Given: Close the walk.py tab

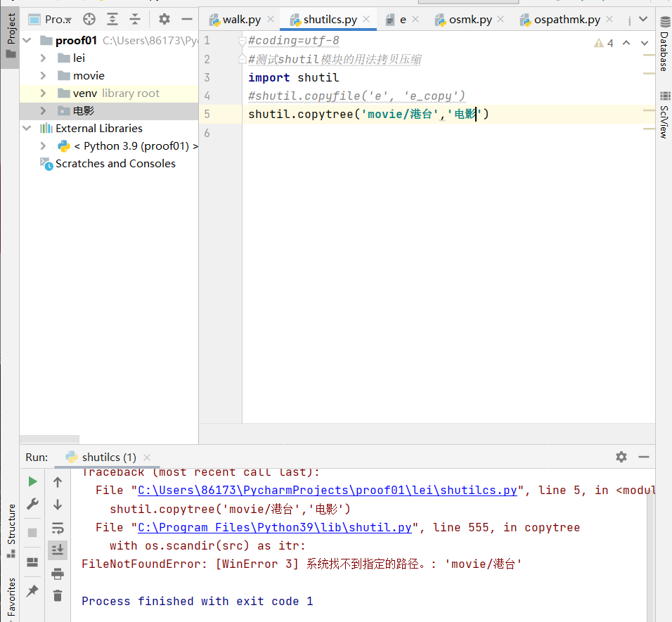Looking at the screenshot, I should coord(271,19).
